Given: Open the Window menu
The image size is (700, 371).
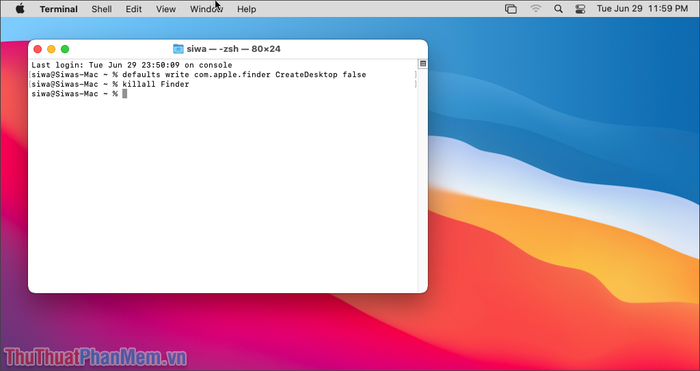Looking at the screenshot, I should pyautogui.click(x=206, y=9).
